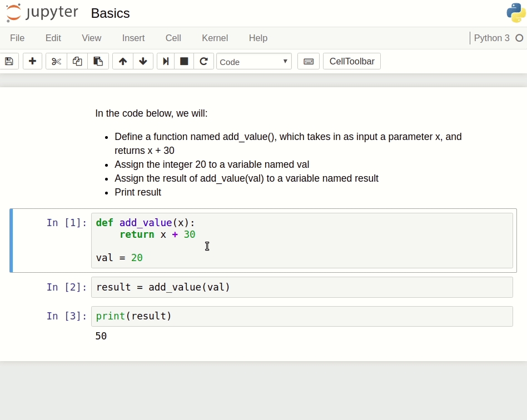Click the save notebook floppy disk icon
The height and width of the screenshot is (420, 527).
(x=9, y=61)
